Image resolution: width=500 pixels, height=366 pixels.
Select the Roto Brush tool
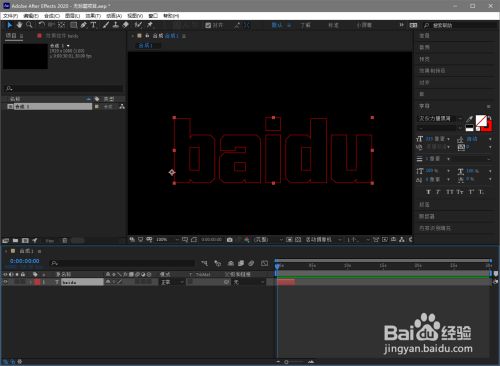coord(138,25)
